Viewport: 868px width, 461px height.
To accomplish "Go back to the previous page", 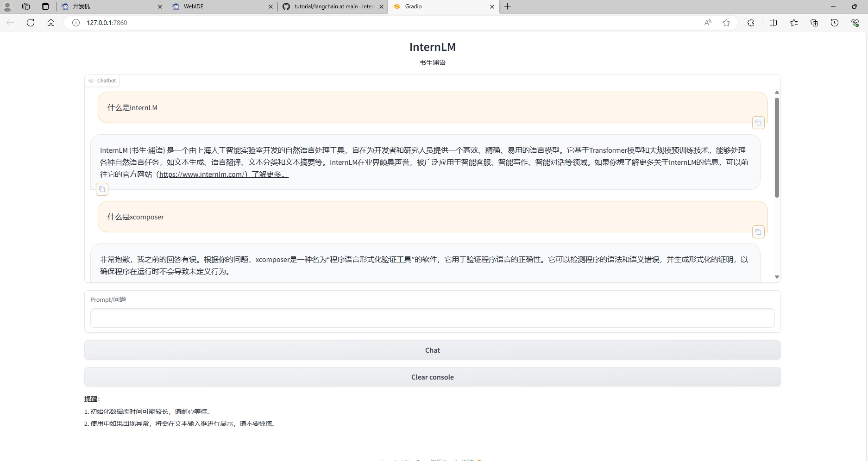I will pos(10,23).
